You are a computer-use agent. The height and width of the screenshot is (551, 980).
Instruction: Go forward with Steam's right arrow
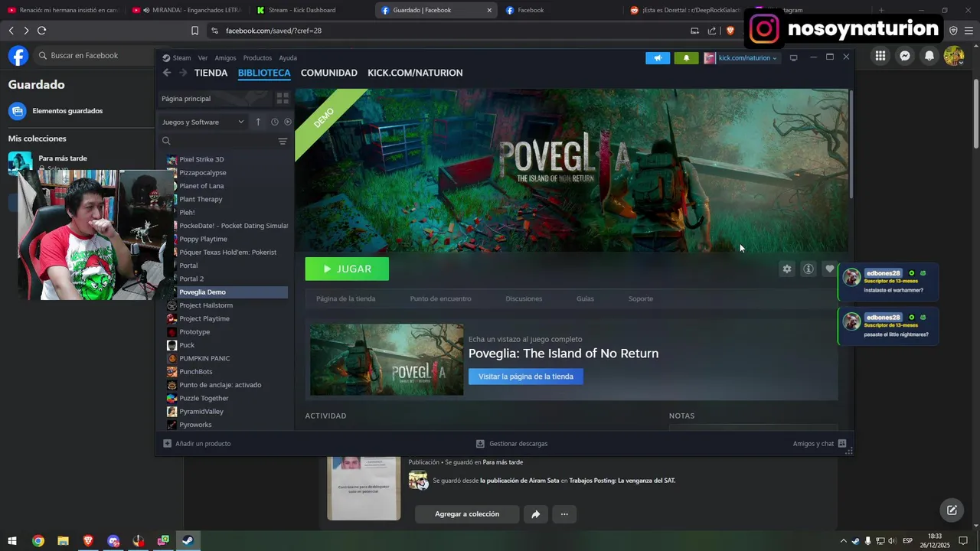tap(183, 73)
